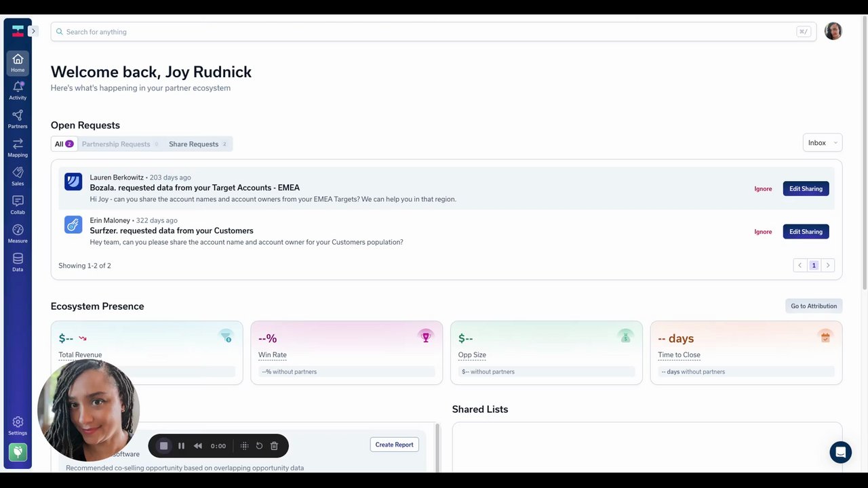Screen dimensions: 868x488
Task: Click the presenter webcam bubble
Action: pos(89,411)
